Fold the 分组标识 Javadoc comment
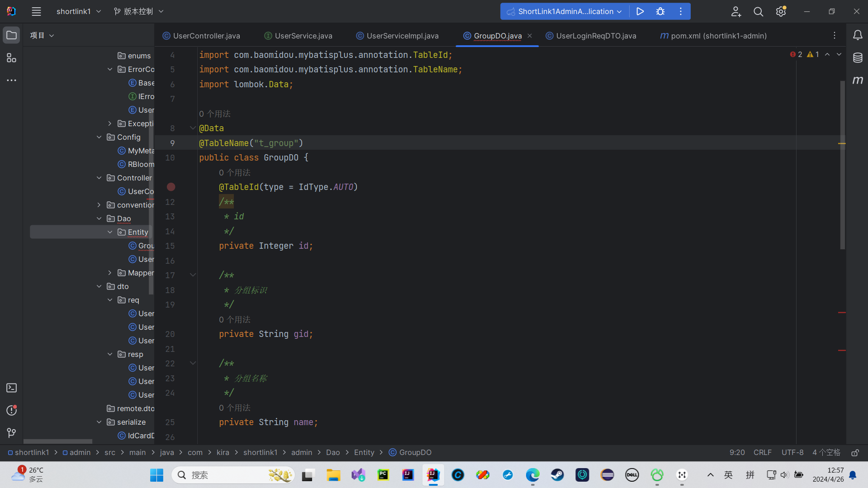 coord(193,275)
